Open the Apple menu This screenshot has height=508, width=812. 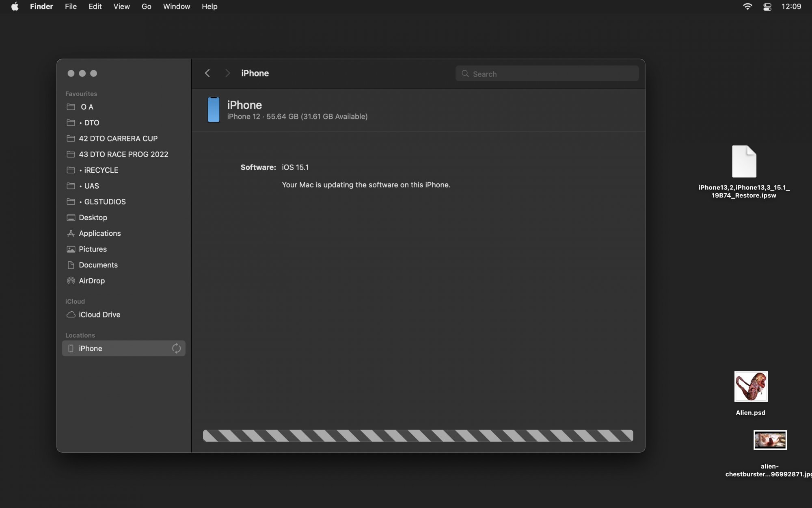[x=15, y=7]
